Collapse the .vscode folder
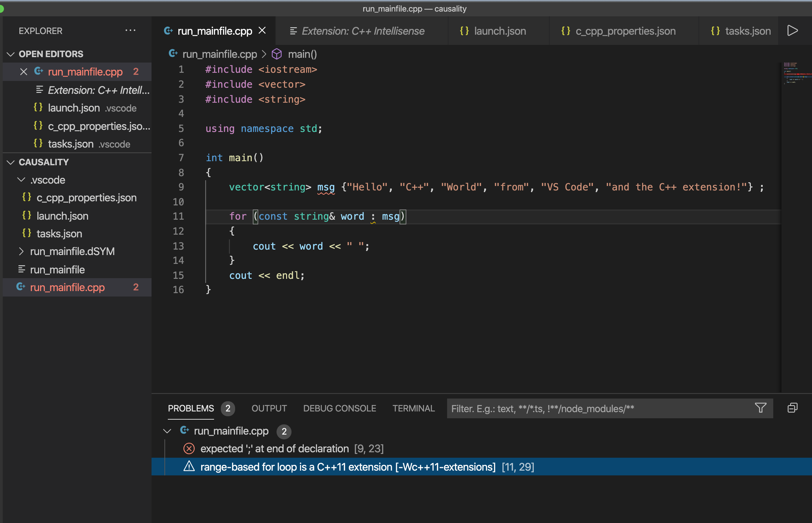This screenshot has height=523, width=812. [21, 180]
